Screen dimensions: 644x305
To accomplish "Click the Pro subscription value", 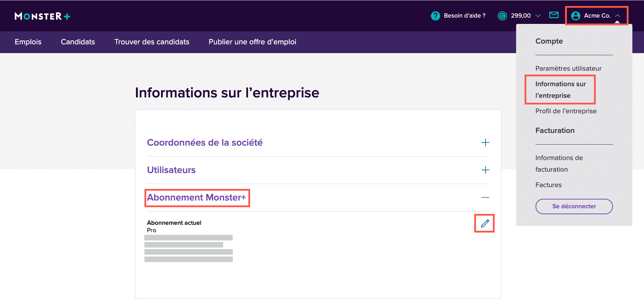I will click(x=151, y=230).
